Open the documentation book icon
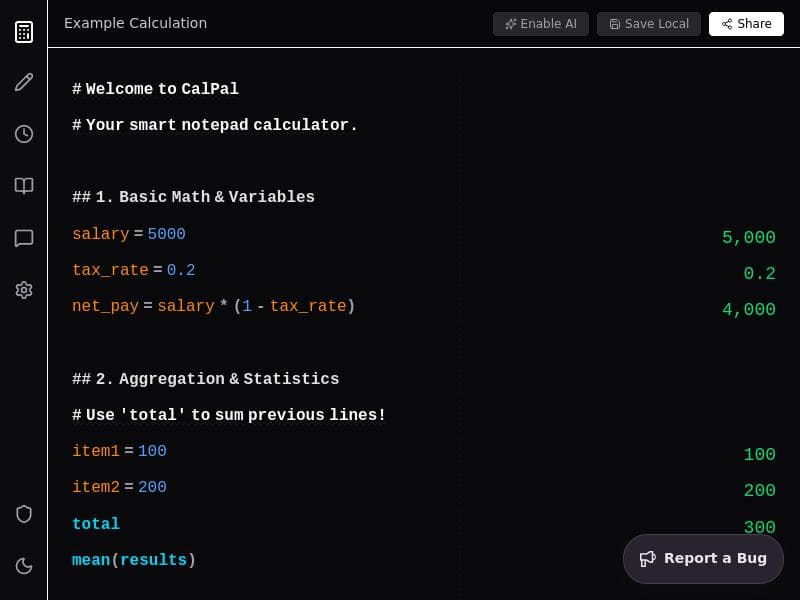Image resolution: width=800 pixels, height=600 pixels. 24,186
